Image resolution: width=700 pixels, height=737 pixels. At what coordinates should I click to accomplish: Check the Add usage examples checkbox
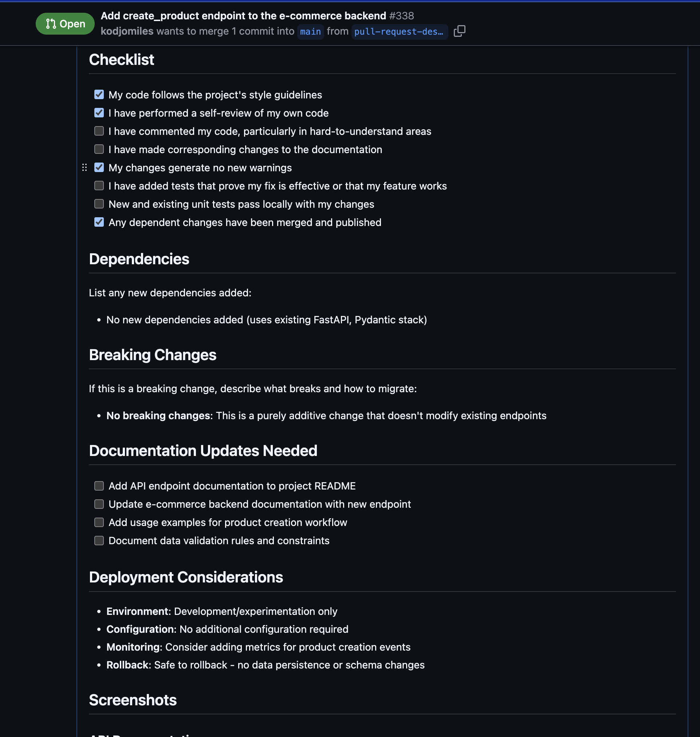pos(99,522)
